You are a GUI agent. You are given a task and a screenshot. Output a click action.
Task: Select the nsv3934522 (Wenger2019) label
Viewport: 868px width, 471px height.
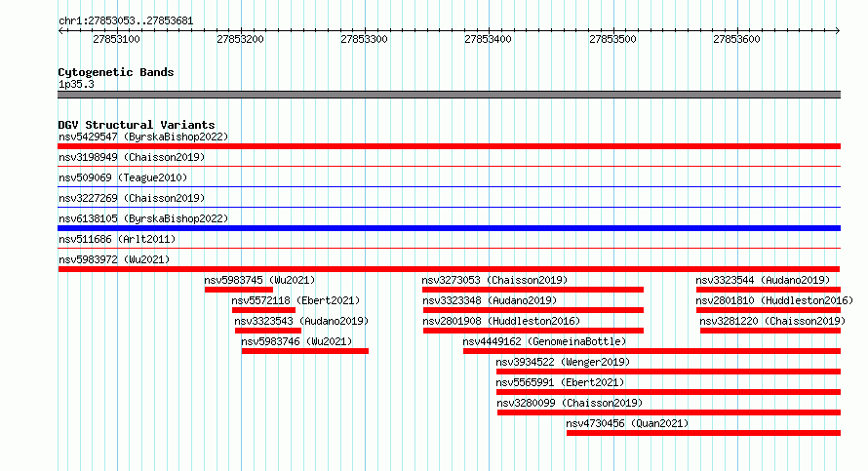563,362
